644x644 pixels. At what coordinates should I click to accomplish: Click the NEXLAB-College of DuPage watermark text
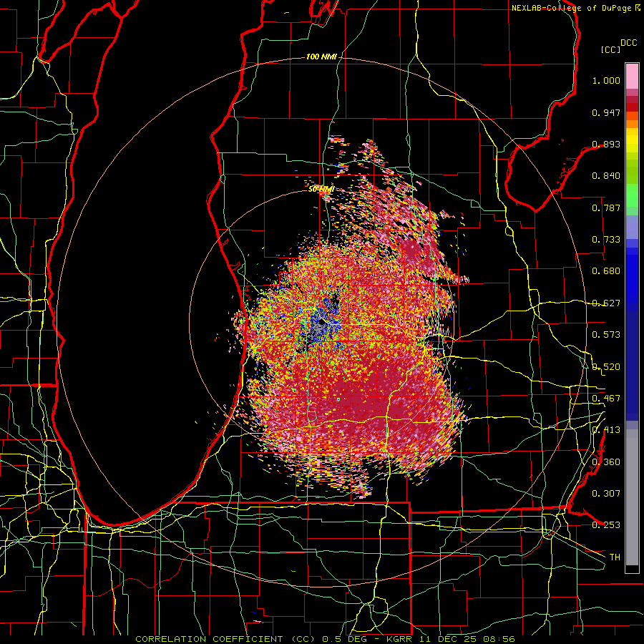point(571,8)
